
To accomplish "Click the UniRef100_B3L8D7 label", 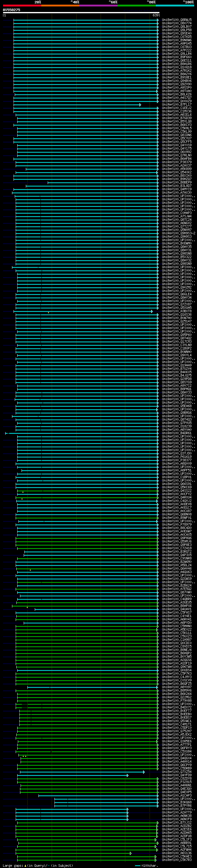I will tap(177, 186).
